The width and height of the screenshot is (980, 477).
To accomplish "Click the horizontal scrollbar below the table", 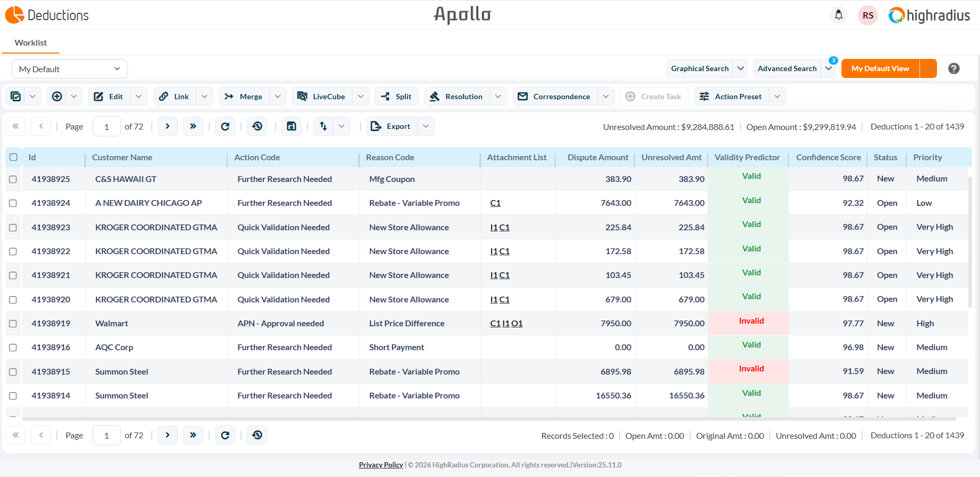I will (x=488, y=419).
